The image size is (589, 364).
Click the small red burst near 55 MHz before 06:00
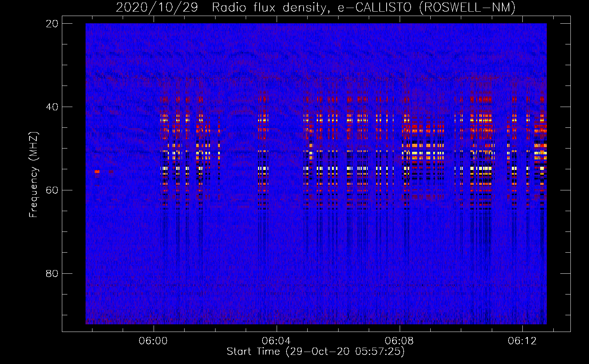click(97, 171)
